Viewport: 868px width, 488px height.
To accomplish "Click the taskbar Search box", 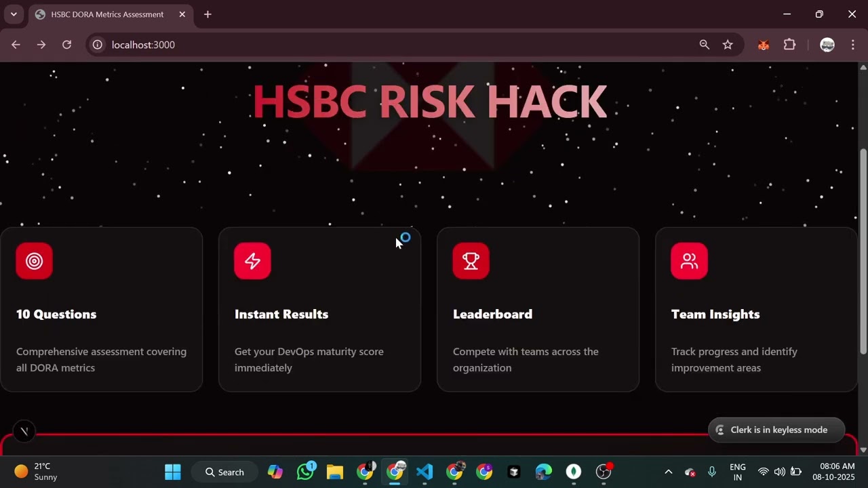I will [224, 472].
